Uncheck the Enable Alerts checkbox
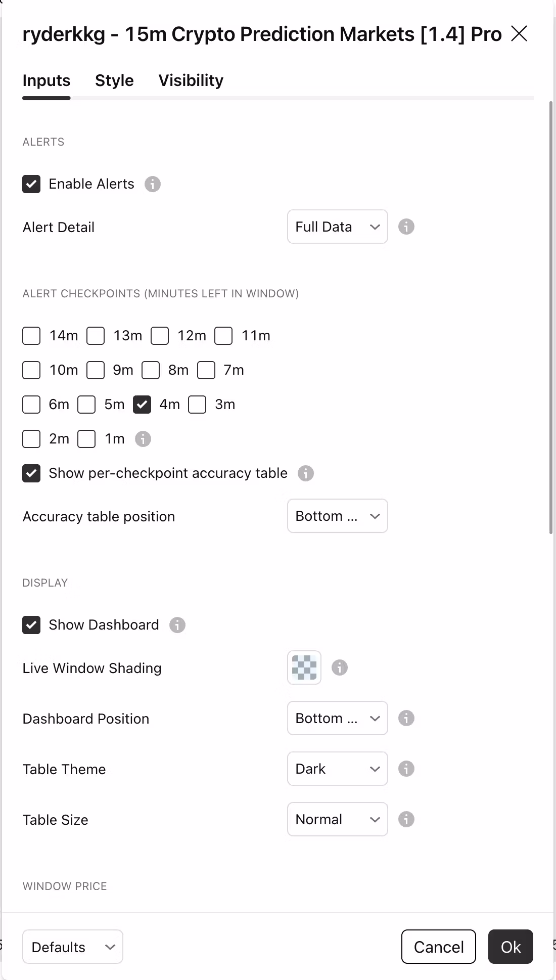Viewport: 556px width, 980px height. 31,184
